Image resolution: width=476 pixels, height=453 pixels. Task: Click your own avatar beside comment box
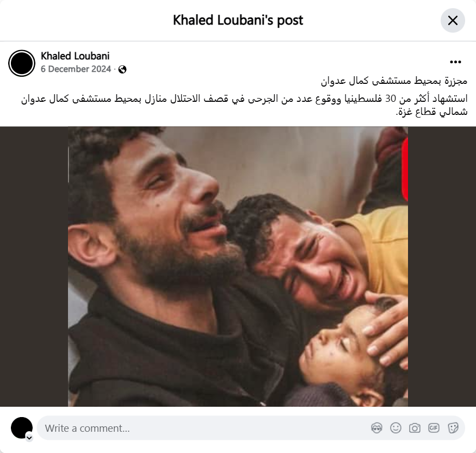point(22,428)
